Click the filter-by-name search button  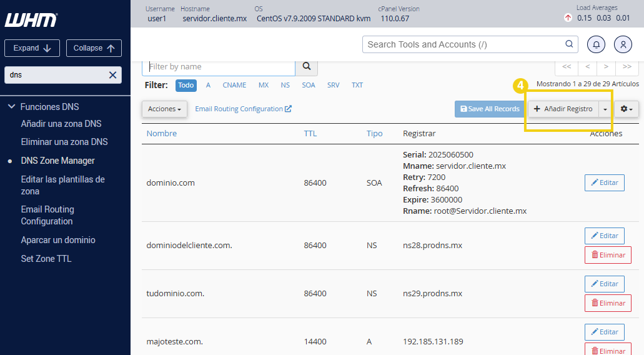pyautogui.click(x=307, y=66)
